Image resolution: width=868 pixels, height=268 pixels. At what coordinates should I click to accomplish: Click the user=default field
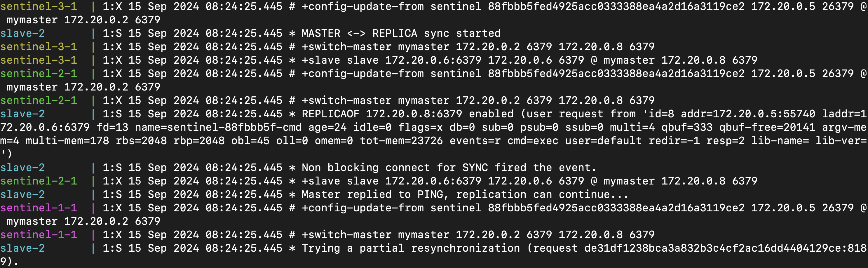tap(603, 141)
